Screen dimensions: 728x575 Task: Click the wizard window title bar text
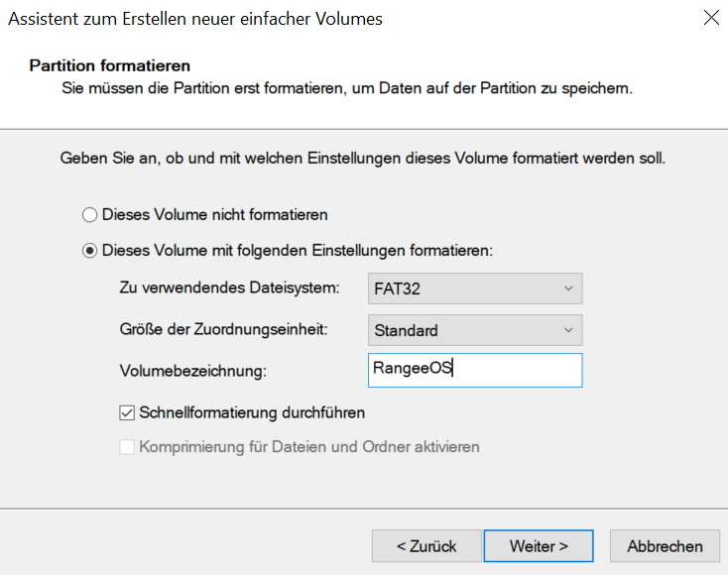click(195, 18)
